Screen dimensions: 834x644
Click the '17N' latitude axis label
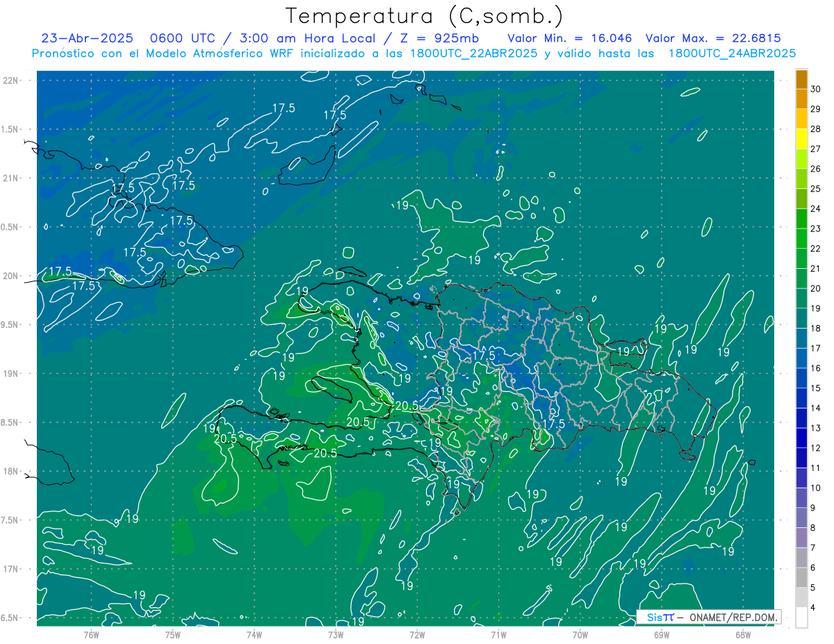tap(9, 568)
